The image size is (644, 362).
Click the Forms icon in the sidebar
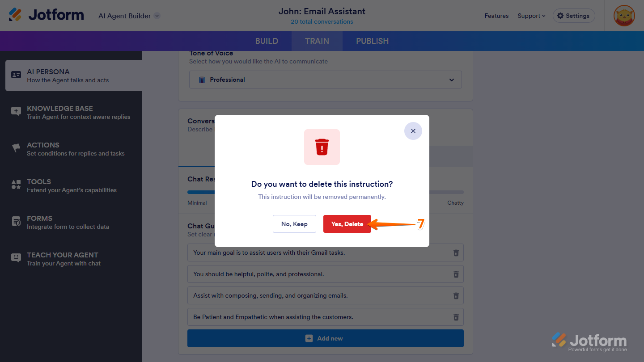tap(16, 222)
